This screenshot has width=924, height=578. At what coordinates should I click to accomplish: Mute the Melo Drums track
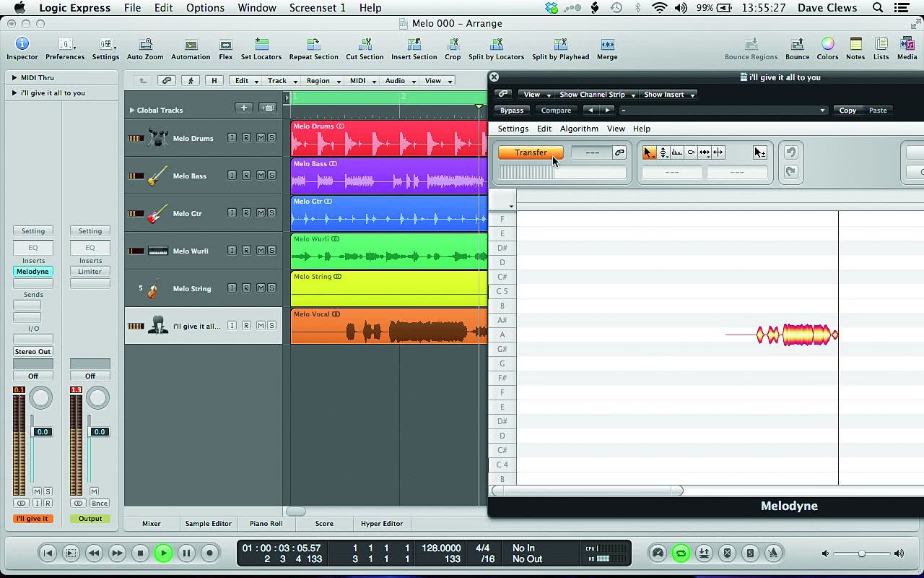click(x=261, y=138)
